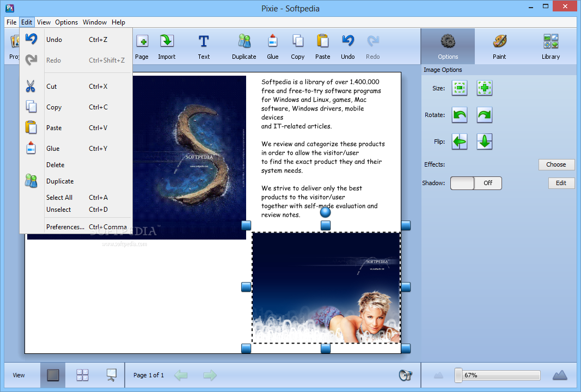The image size is (581, 392).
Task: Switch to the Library panel tab
Action: 551,46
